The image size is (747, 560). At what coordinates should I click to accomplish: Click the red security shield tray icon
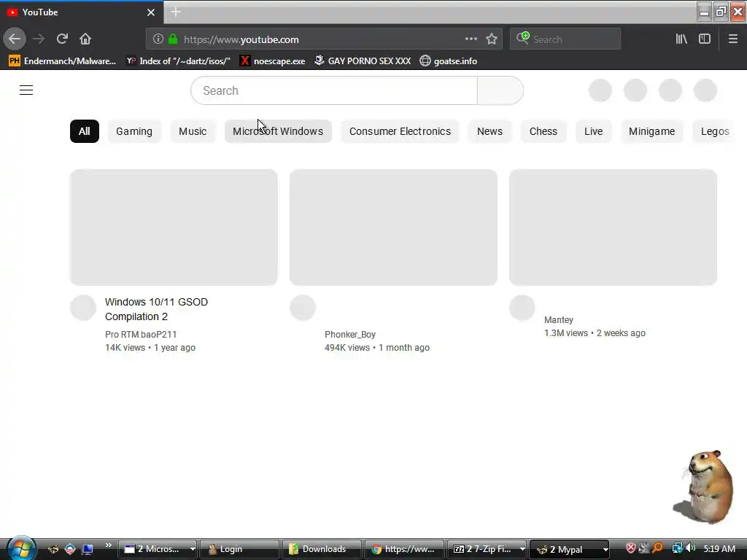[630, 548]
